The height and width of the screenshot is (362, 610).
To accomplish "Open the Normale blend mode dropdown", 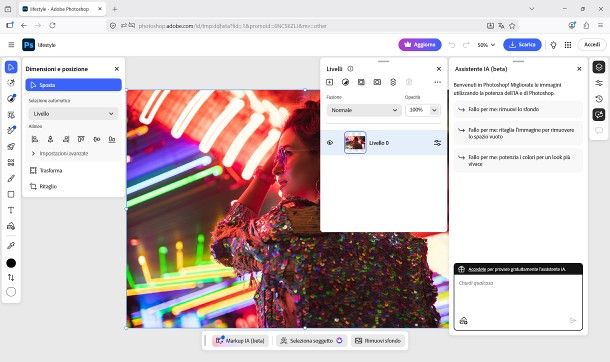I will coord(364,110).
